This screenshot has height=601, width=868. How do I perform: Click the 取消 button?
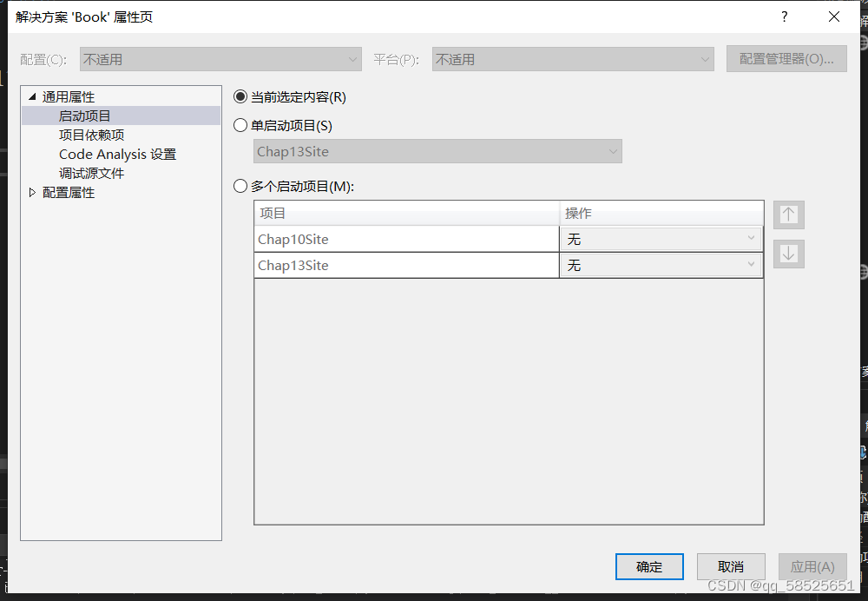(x=731, y=566)
